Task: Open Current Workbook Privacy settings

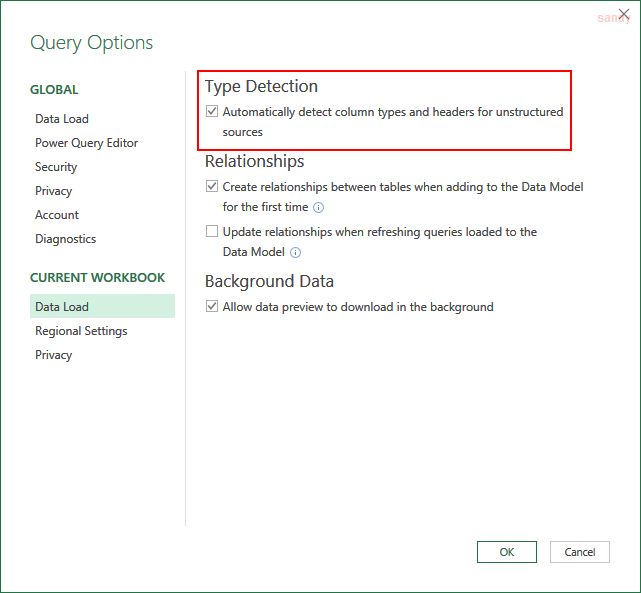Action: (54, 355)
